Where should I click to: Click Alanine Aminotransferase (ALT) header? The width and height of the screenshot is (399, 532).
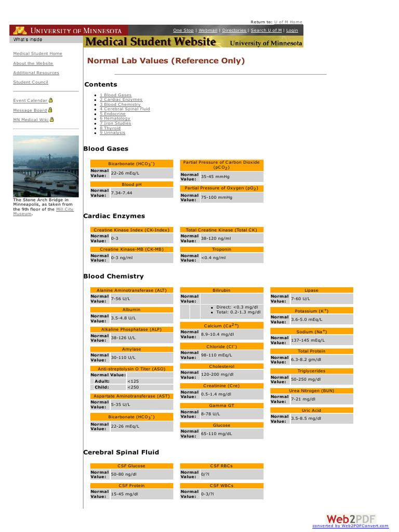coord(131,290)
